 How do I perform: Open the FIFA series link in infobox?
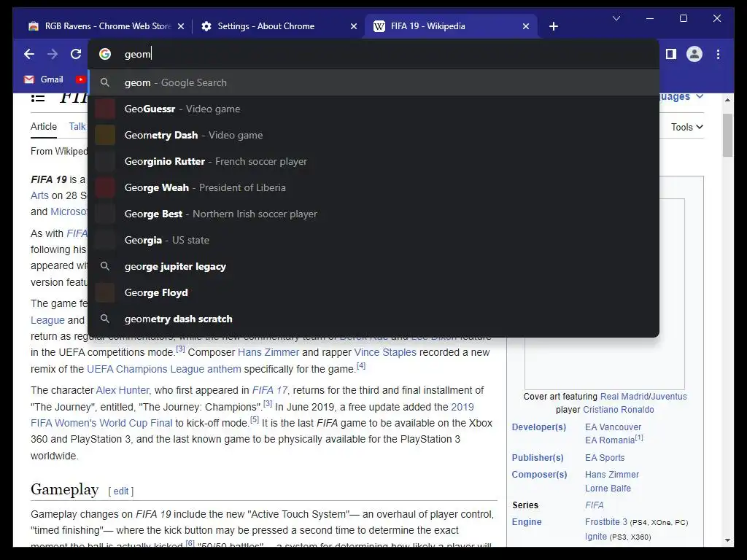tap(594, 505)
